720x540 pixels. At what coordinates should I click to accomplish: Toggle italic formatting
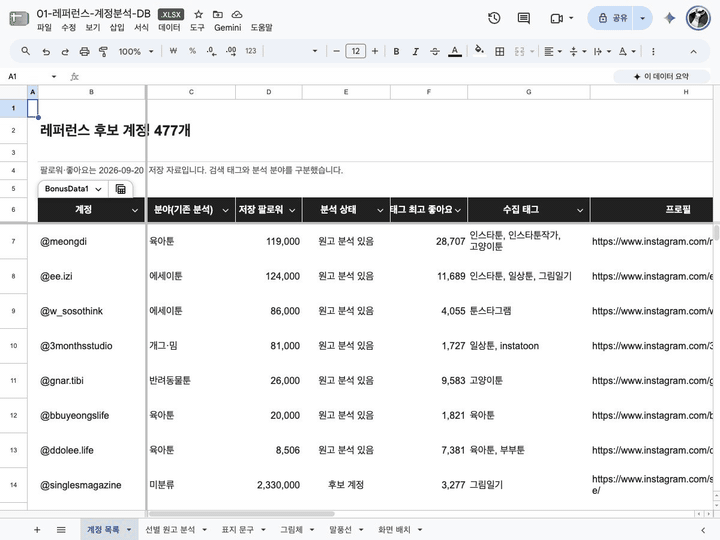[x=416, y=51]
